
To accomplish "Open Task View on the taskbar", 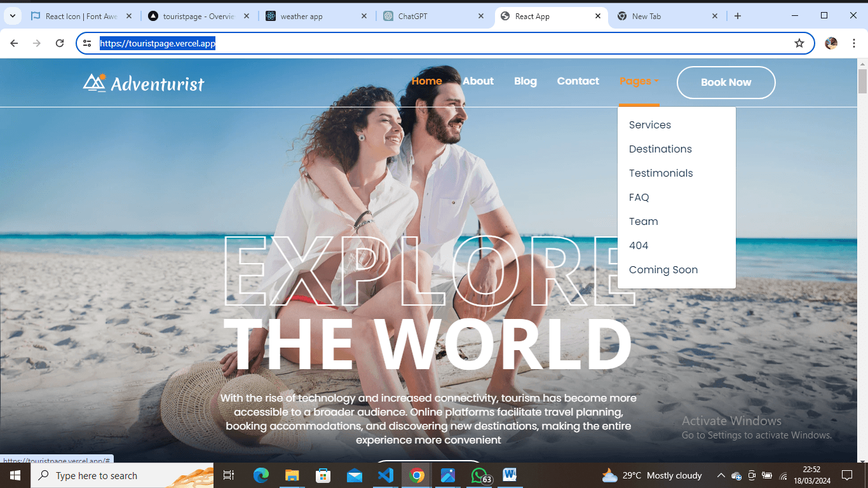I will point(229,475).
